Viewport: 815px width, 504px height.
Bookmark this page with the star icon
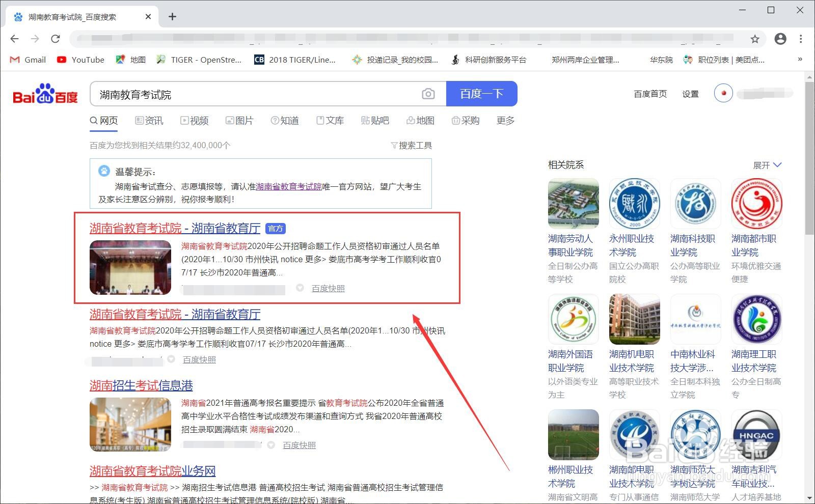[753, 38]
